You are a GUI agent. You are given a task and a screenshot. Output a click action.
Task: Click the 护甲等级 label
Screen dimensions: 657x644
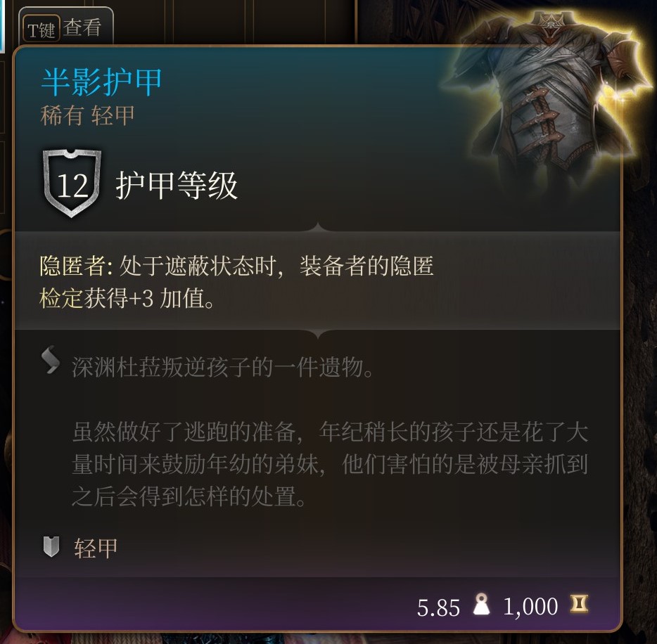point(177,186)
